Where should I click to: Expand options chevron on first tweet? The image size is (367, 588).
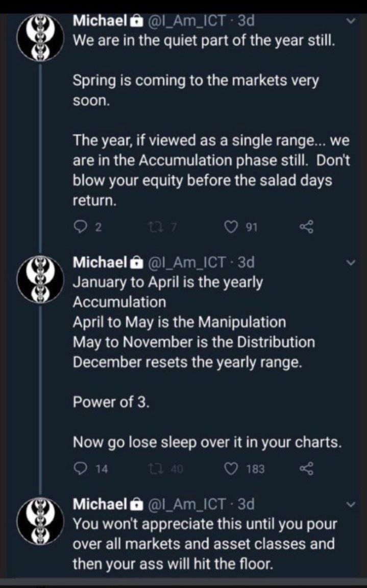click(x=351, y=21)
